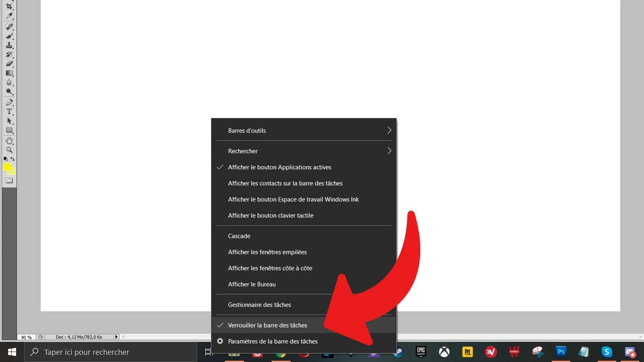The width and height of the screenshot is (644, 362).
Task: Select the Eyedropper tool in Photoshop toolbar
Action: [9, 16]
